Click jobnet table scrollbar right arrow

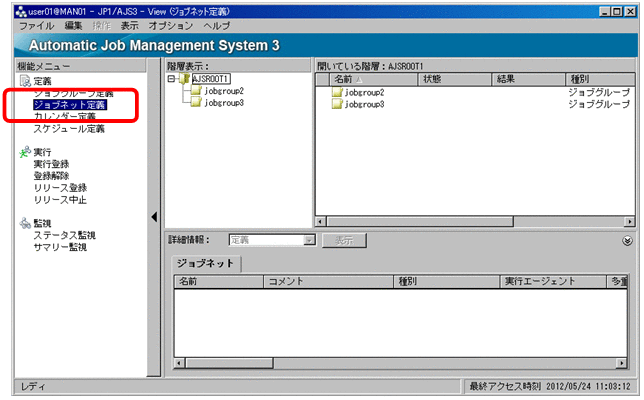[x=621, y=363]
